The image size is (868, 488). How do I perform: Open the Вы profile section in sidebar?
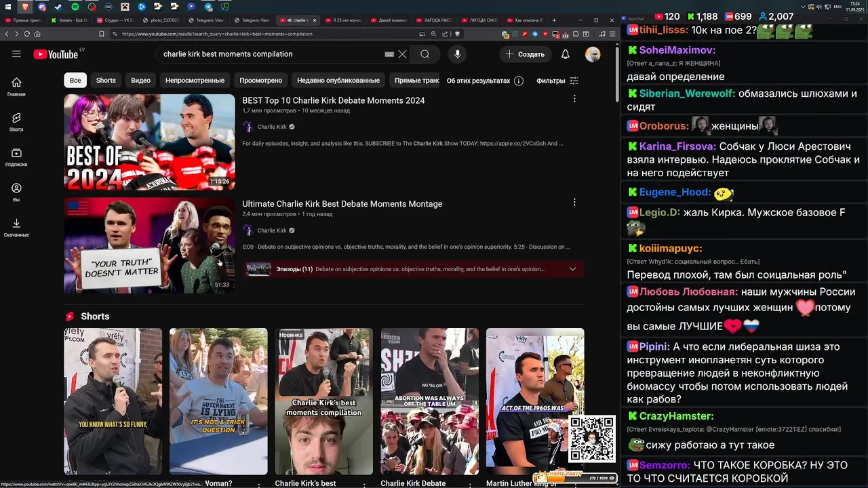[16, 192]
